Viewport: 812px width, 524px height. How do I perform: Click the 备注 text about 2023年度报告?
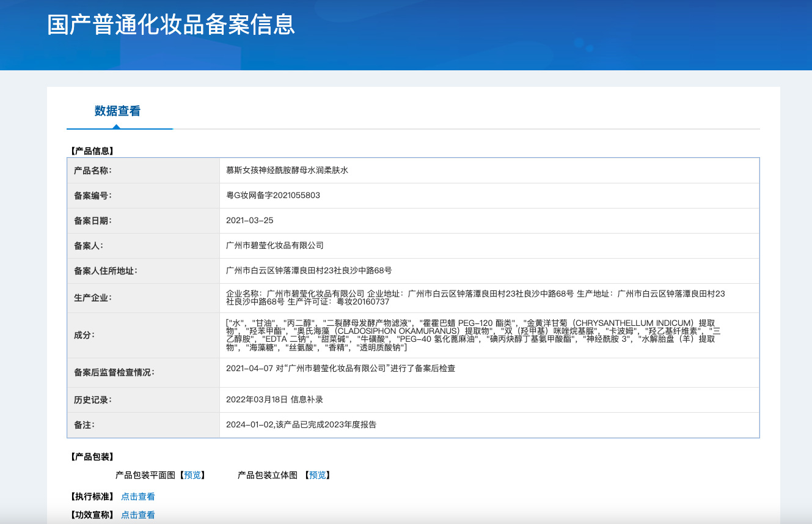tap(301, 425)
